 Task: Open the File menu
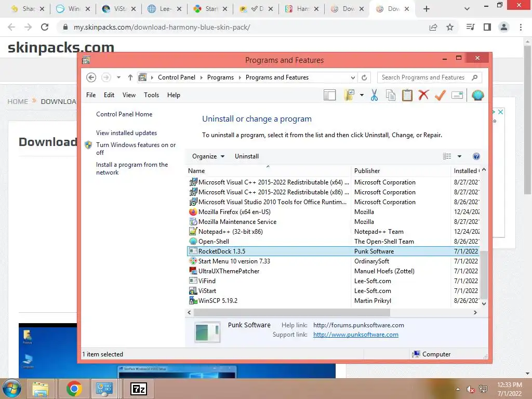(91, 95)
